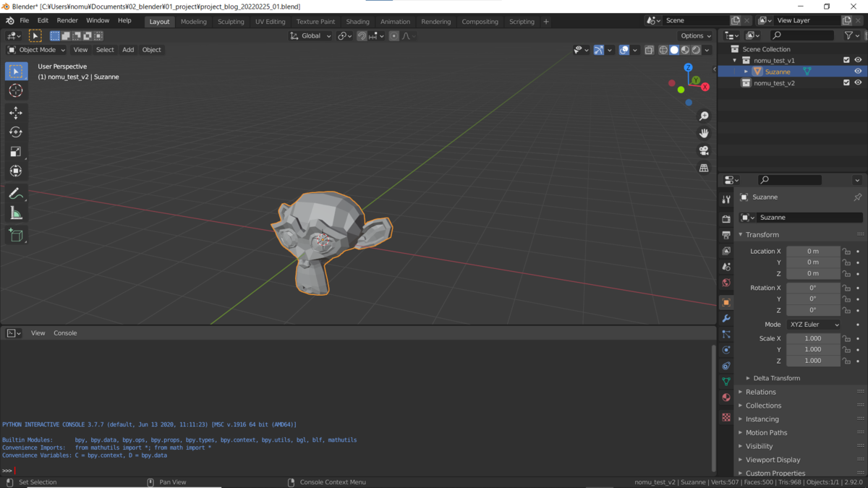The width and height of the screenshot is (868, 488).
Task: Open the Material properties tab
Action: [x=726, y=398]
